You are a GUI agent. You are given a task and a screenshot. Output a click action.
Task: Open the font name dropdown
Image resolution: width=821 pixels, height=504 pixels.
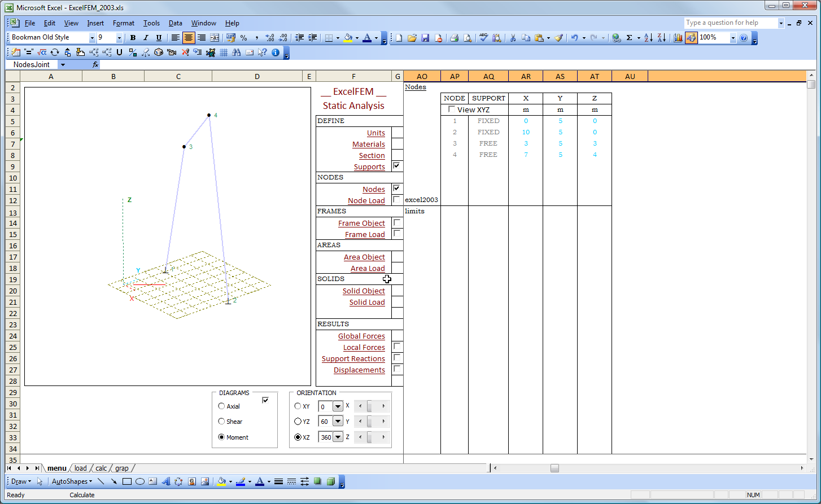tap(92, 38)
